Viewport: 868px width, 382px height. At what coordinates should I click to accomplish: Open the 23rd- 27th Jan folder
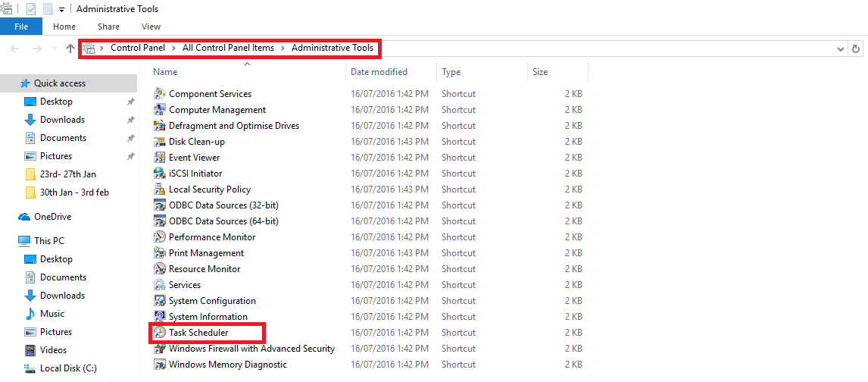click(69, 174)
